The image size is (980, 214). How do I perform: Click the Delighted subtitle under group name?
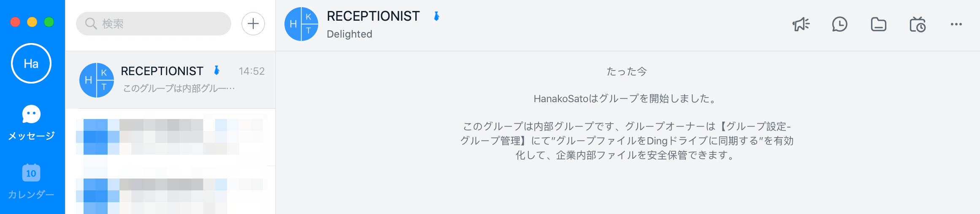pos(349,34)
